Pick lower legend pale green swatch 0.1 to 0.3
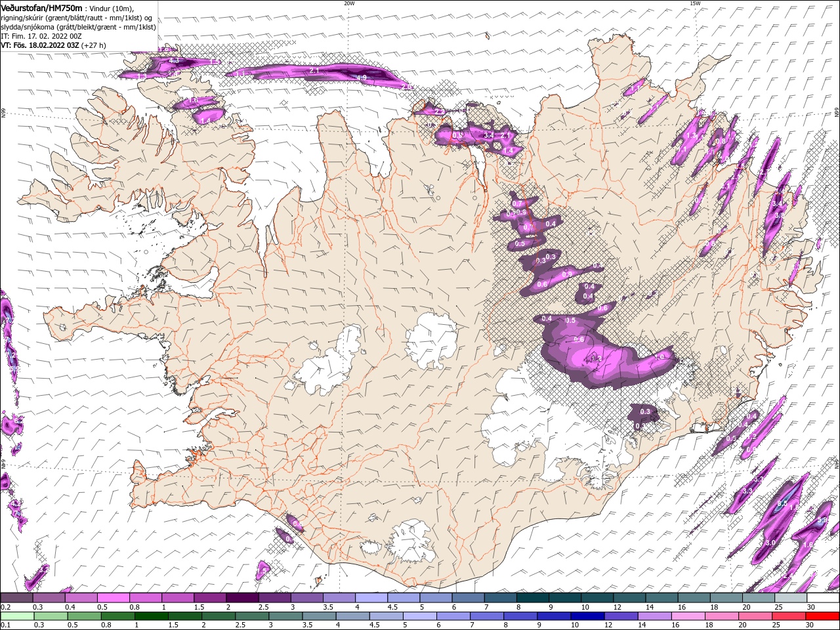Viewport: 840px width, 630px height. 16,616
